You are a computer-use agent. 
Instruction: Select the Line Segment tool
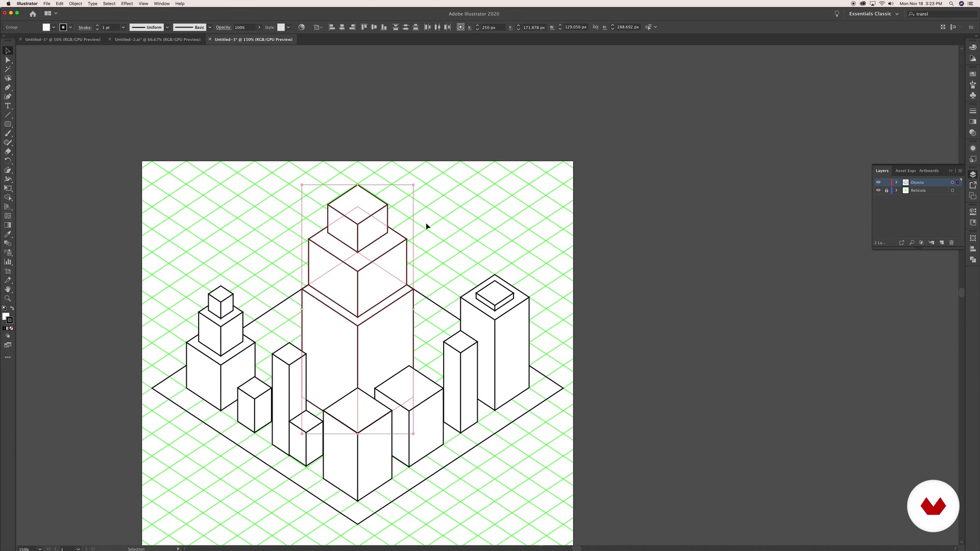8,115
